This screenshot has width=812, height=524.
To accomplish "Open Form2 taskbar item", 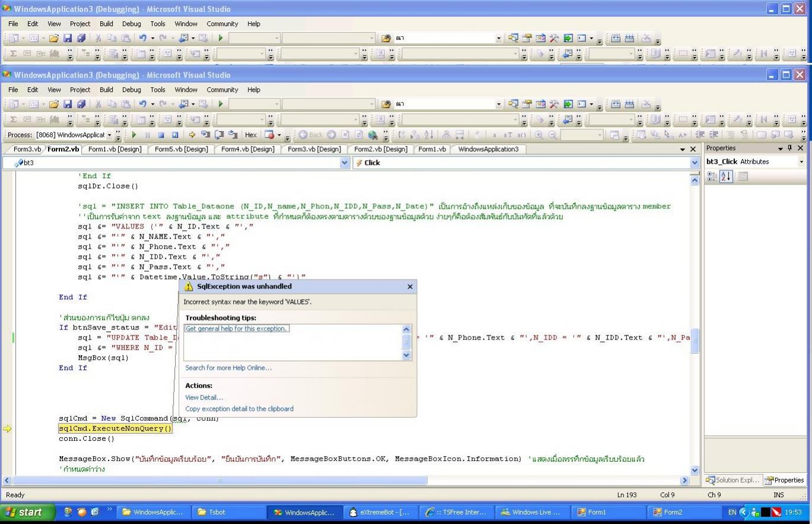I will click(x=684, y=512).
